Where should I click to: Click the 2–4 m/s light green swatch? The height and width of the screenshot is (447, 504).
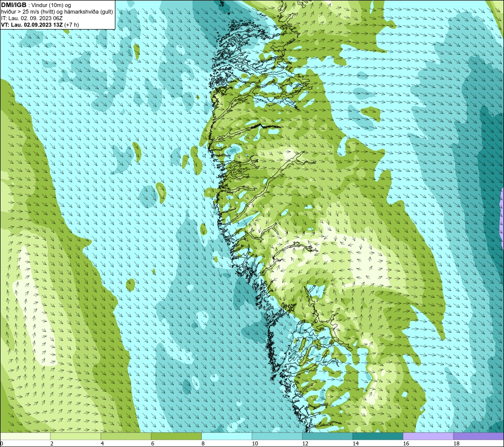(x=76, y=436)
